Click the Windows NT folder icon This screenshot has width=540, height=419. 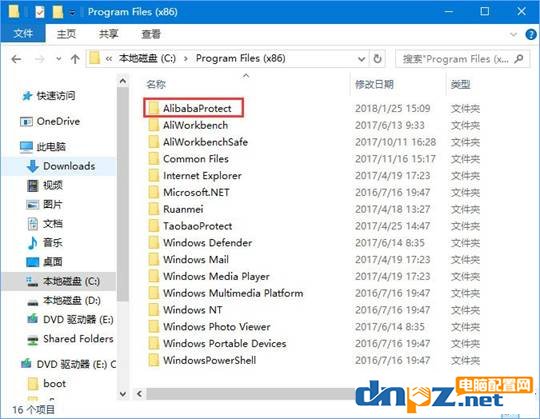(x=153, y=310)
